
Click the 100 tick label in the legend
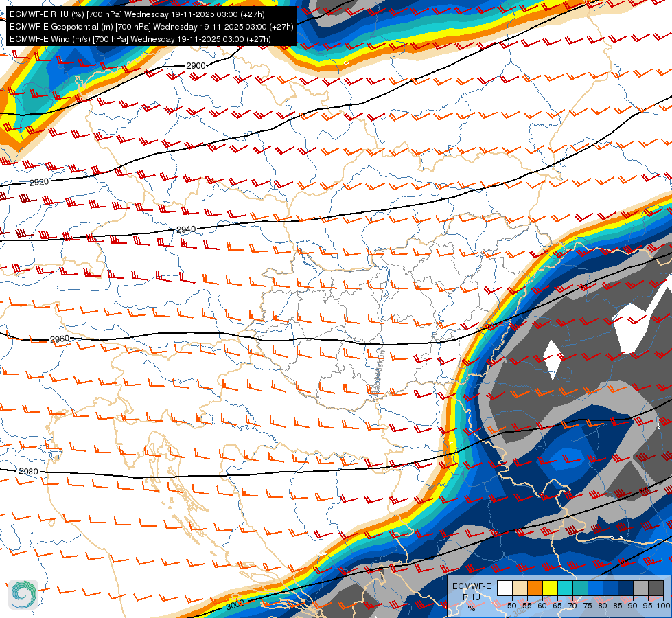664,606
